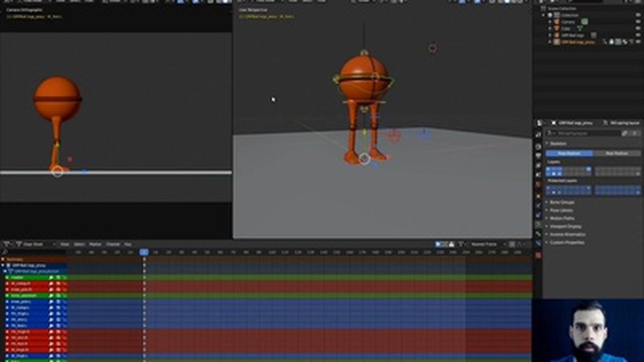Open the Marker menu in Dope Sheet

pyautogui.click(x=95, y=244)
